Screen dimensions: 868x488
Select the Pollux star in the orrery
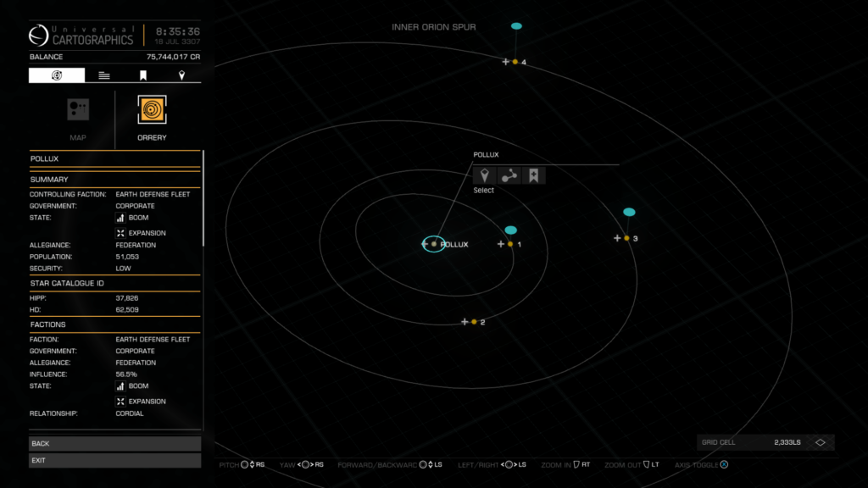coord(434,244)
